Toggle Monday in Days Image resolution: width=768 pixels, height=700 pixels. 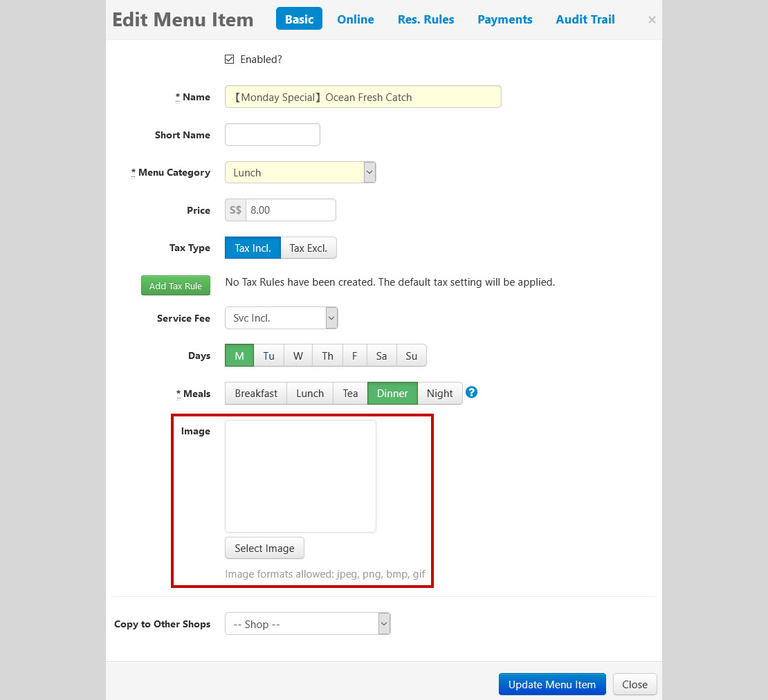(x=239, y=356)
